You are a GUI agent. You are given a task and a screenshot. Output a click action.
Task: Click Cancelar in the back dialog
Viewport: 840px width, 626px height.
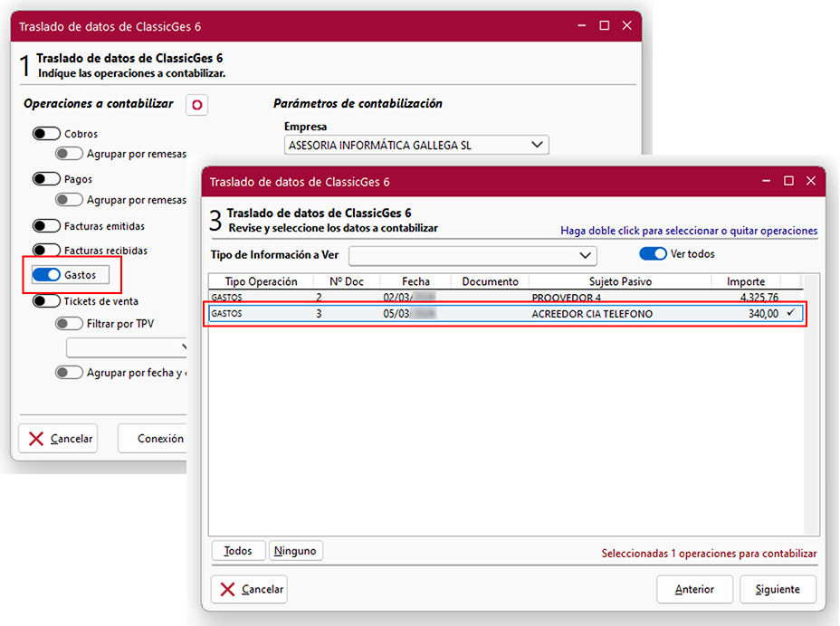[x=59, y=439]
